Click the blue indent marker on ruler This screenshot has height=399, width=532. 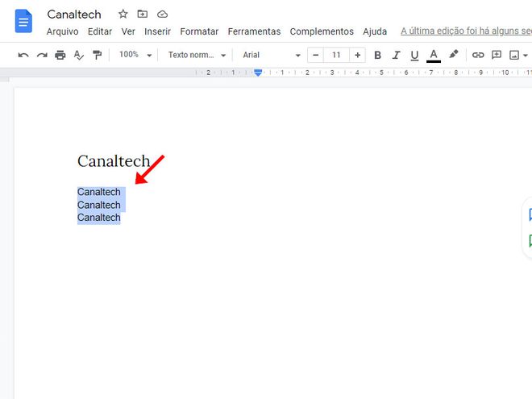coord(258,73)
